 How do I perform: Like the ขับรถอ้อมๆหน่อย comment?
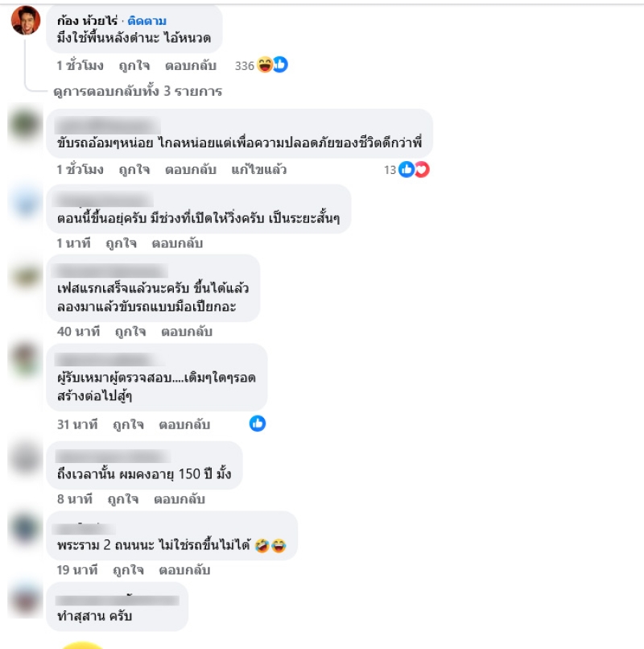pos(134,170)
